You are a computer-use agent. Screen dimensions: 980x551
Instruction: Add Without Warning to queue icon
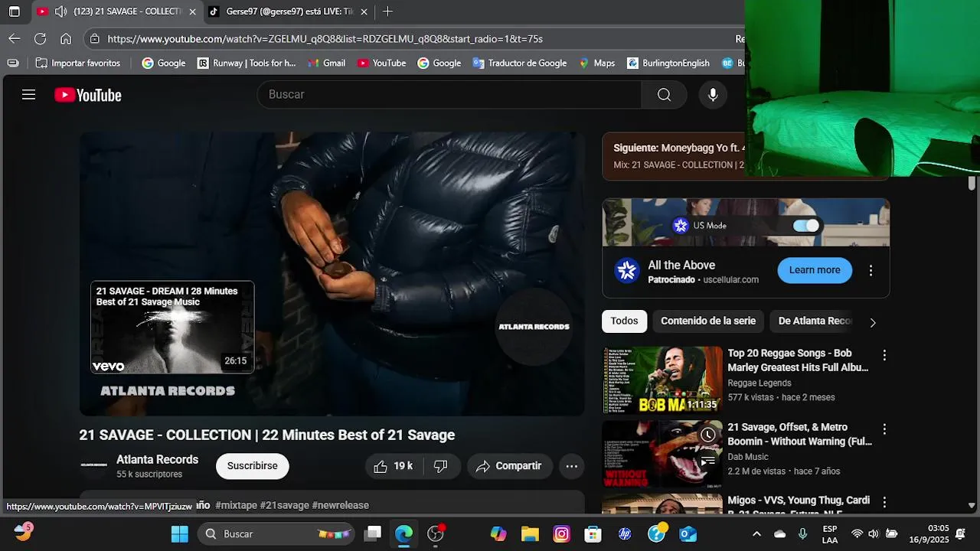708,461
